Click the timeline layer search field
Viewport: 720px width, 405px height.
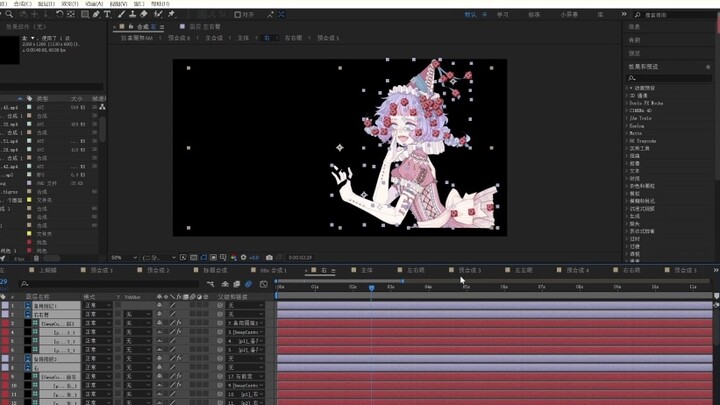click(110, 284)
